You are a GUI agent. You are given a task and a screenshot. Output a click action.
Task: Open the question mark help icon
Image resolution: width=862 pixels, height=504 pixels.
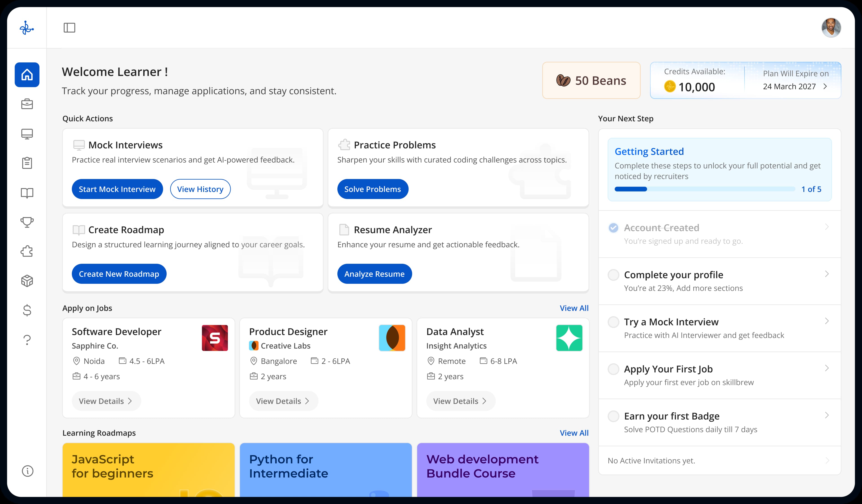27,340
